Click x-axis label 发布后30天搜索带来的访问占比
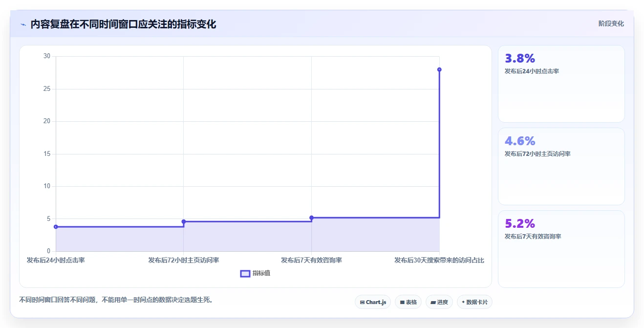The height and width of the screenshot is (328, 644). [x=439, y=260]
